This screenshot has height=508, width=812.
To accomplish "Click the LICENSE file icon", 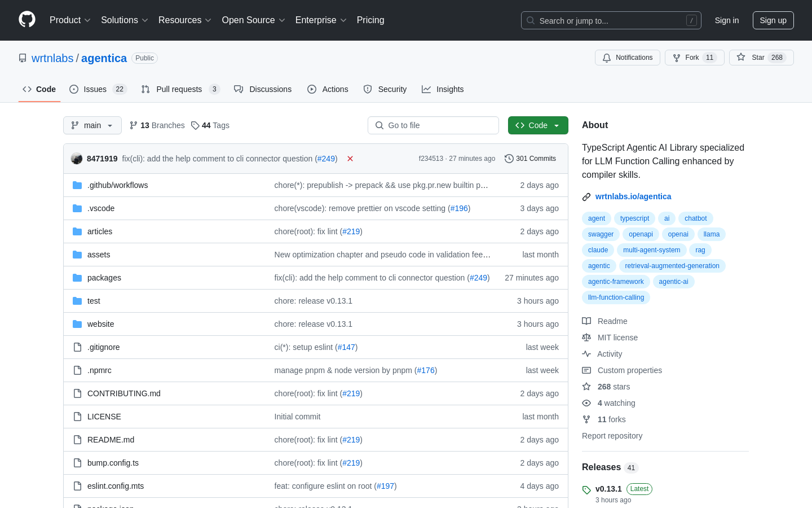I will [x=77, y=417].
